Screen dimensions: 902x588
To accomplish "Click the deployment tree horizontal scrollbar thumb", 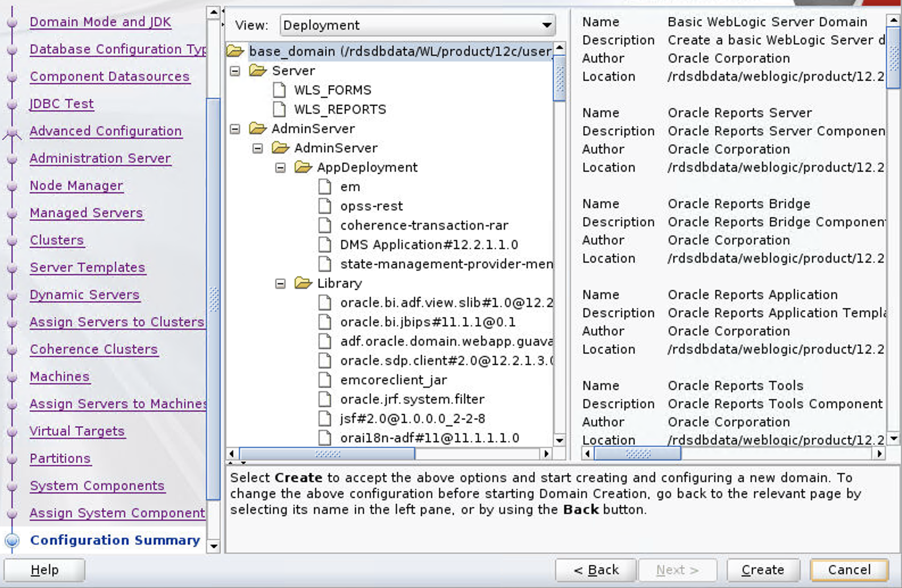I will tap(328, 454).
